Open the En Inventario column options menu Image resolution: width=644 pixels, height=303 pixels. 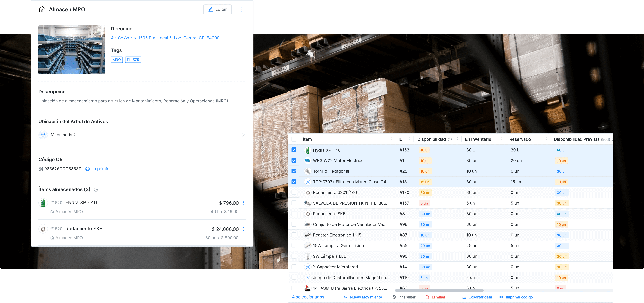pyautogui.click(x=502, y=139)
